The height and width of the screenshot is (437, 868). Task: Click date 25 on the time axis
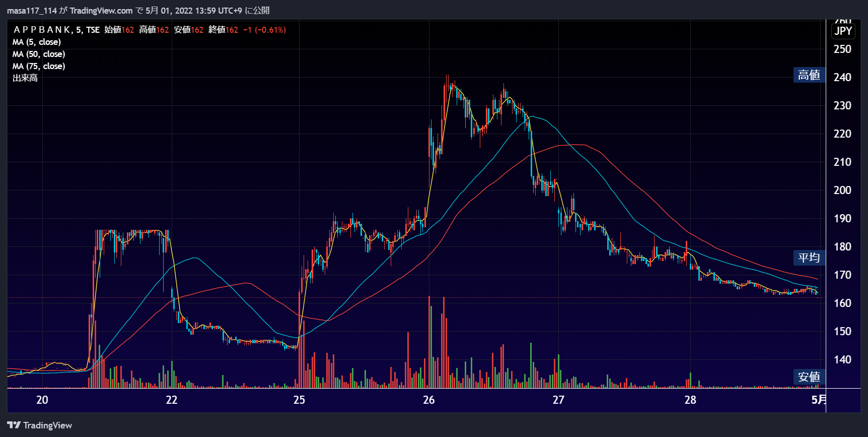tap(299, 400)
